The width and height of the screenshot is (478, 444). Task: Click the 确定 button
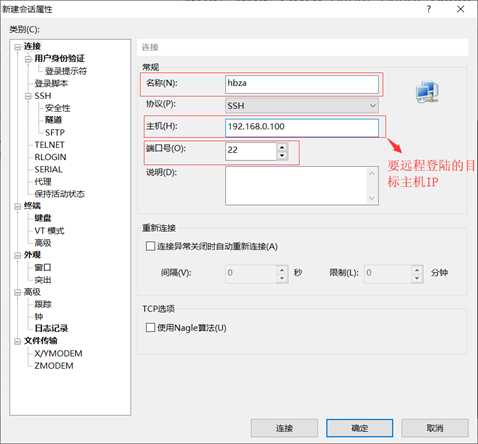360,428
